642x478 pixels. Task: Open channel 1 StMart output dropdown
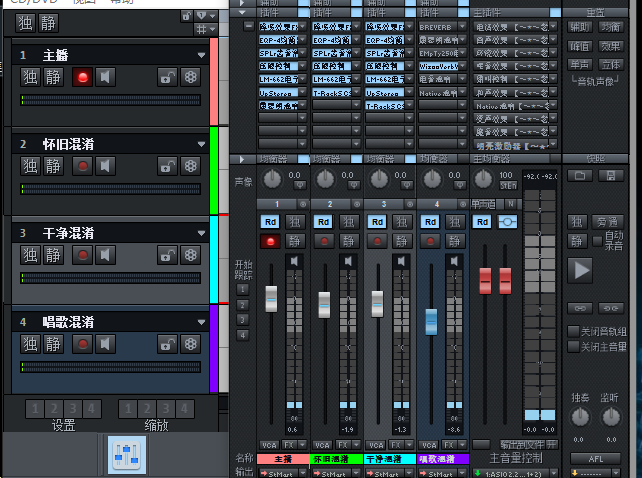pyautogui.click(x=303, y=473)
